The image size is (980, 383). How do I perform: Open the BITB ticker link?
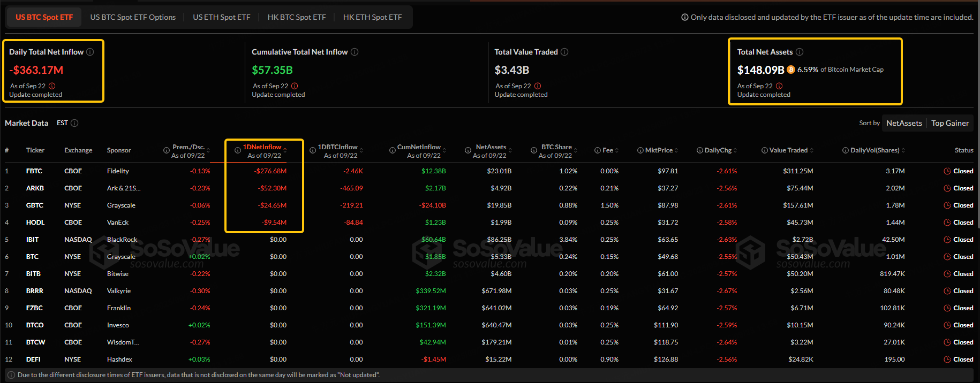(x=33, y=274)
